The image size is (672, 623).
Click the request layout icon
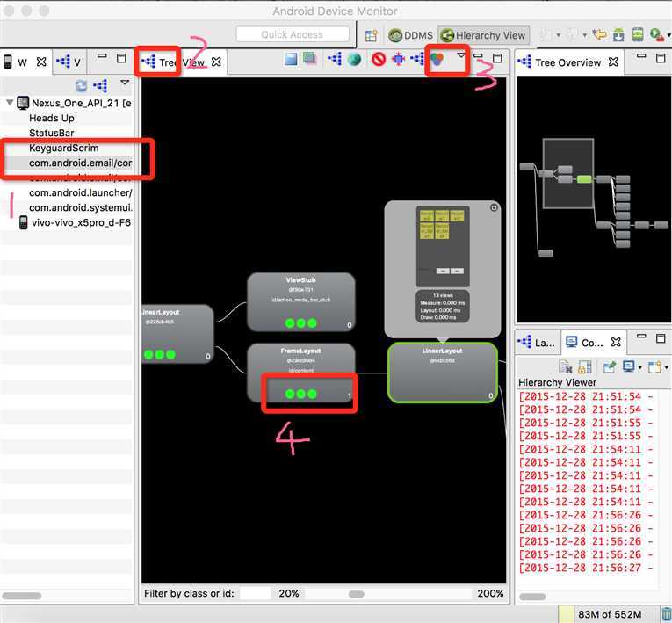click(x=399, y=59)
